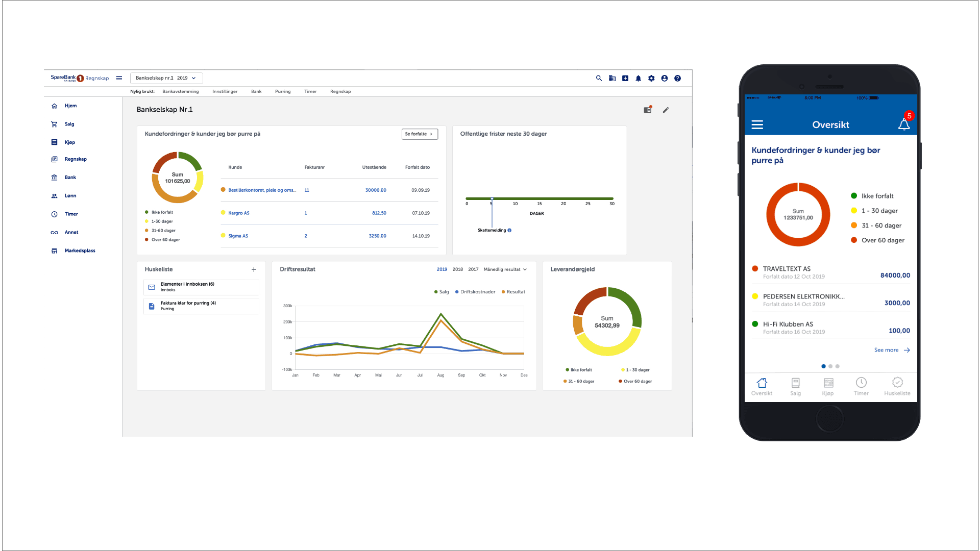Click the help question mark icon

[677, 78]
